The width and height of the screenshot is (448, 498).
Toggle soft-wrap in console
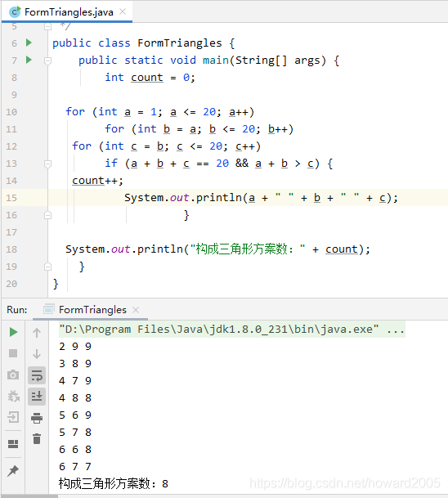37,375
